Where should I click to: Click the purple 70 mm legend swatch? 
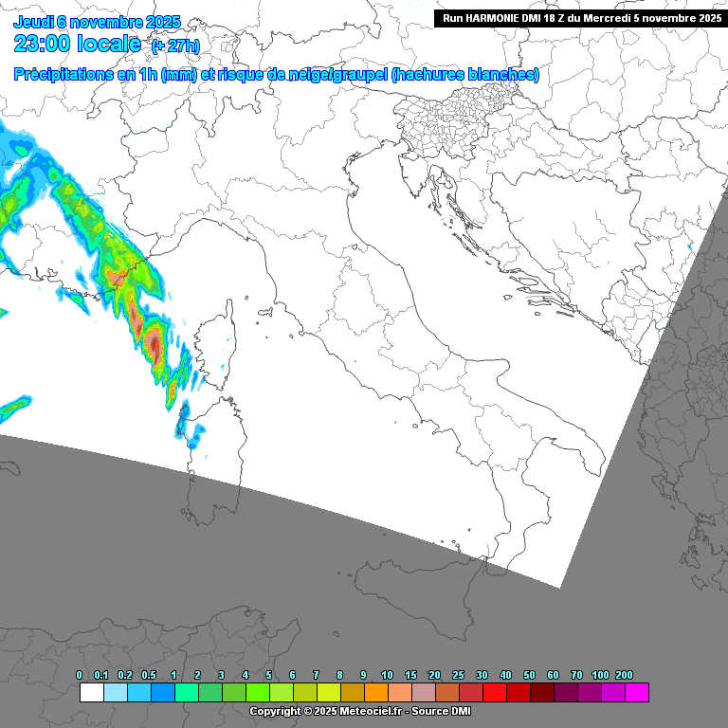pyautogui.click(x=590, y=693)
